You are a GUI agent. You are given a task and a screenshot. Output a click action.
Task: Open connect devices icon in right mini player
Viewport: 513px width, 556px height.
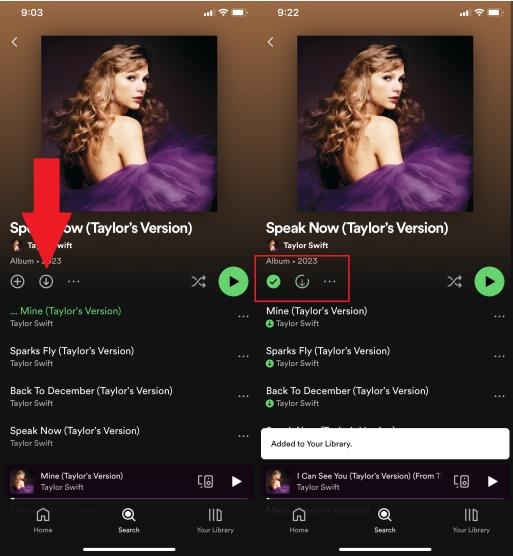tap(461, 481)
